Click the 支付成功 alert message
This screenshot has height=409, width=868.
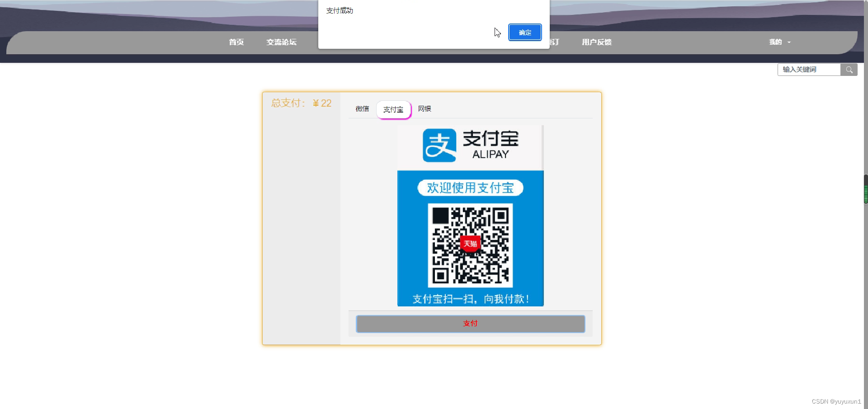pyautogui.click(x=340, y=10)
